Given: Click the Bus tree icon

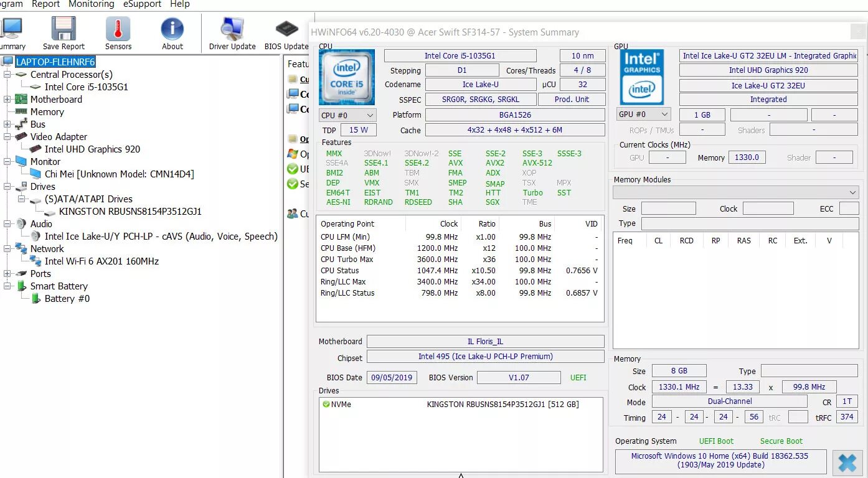Looking at the screenshot, I should (21, 124).
